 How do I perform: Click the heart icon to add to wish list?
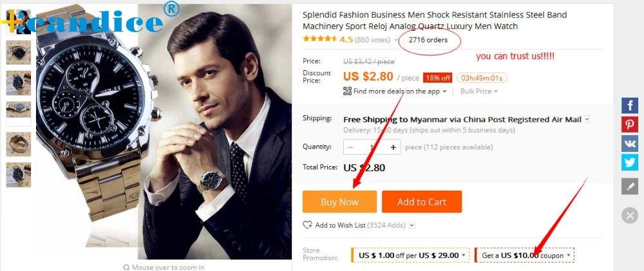click(307, 225)
